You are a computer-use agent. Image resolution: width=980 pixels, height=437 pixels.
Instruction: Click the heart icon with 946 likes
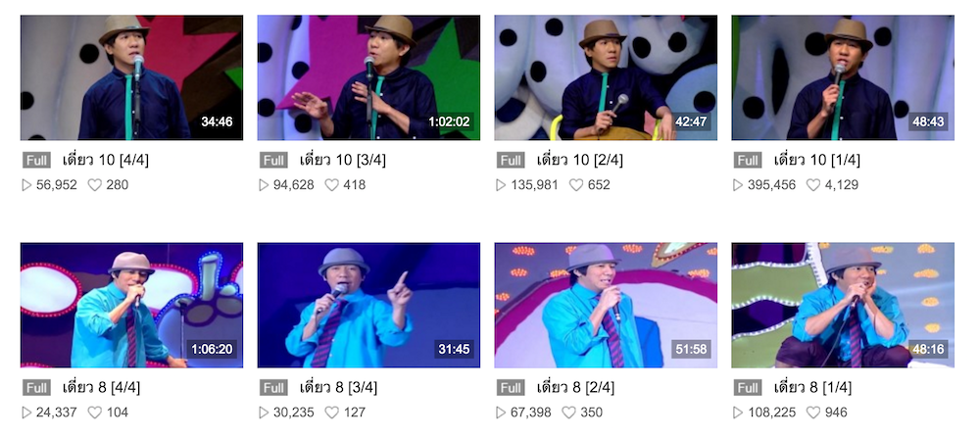(x=813, y=413)
